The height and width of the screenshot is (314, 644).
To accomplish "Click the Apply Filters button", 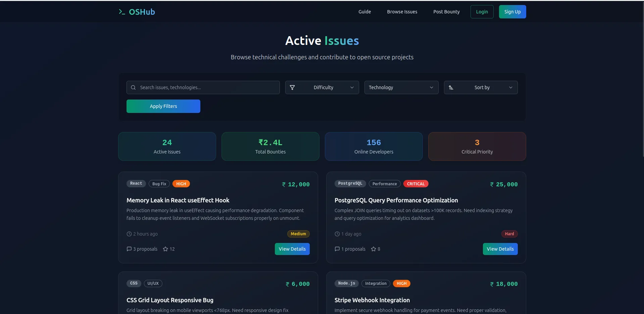I will pyautogui.click(x=163, y=106).
